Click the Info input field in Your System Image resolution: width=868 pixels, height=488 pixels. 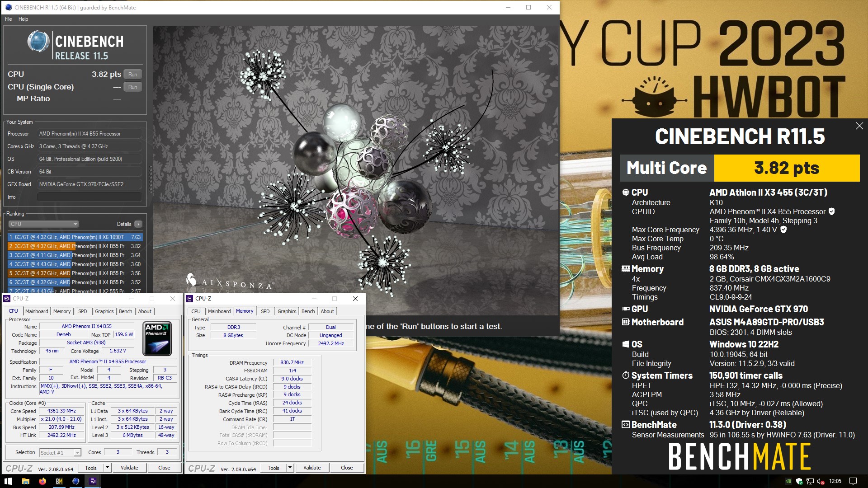(90, 197)
